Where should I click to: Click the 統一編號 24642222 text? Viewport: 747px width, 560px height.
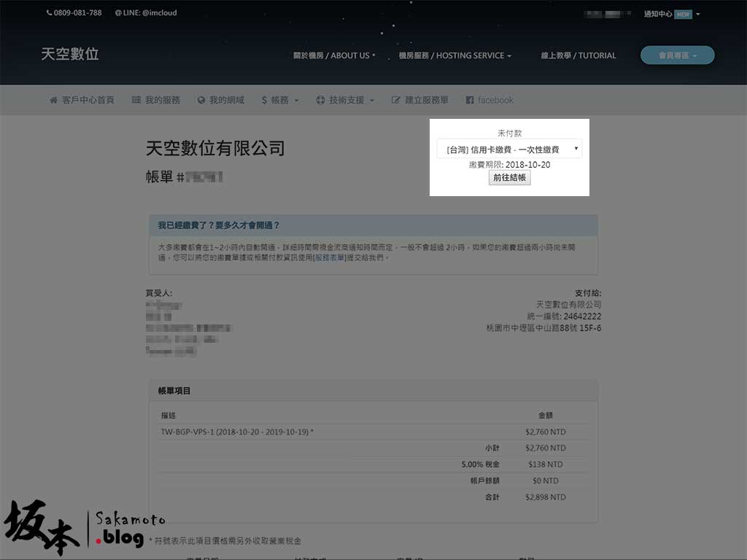[564, 316]
